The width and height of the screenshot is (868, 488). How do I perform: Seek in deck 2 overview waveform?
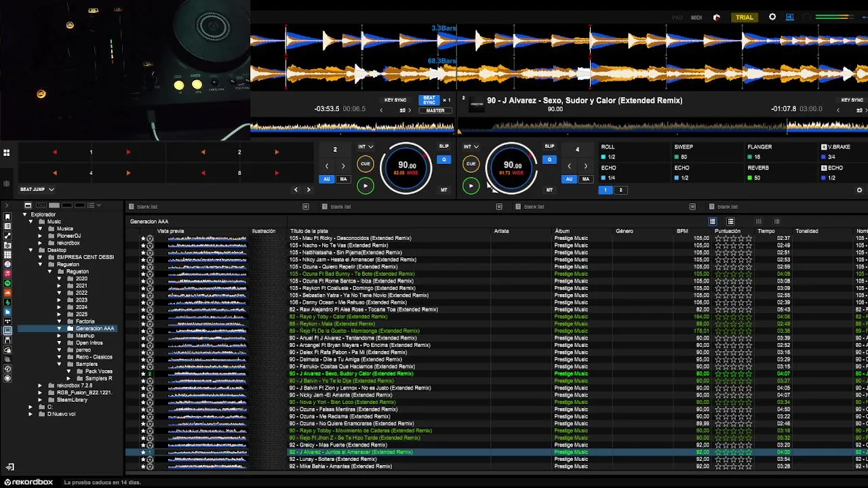(x=663, y=126)
